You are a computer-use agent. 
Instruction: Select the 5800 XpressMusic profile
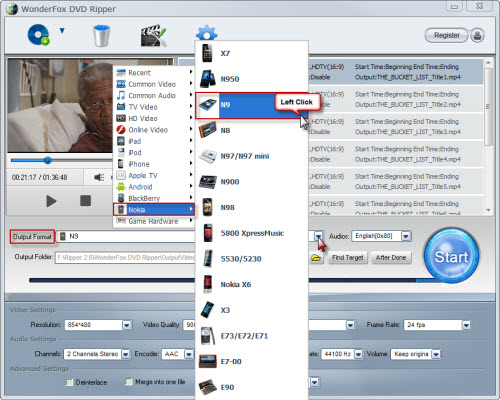tap(251, 233)
